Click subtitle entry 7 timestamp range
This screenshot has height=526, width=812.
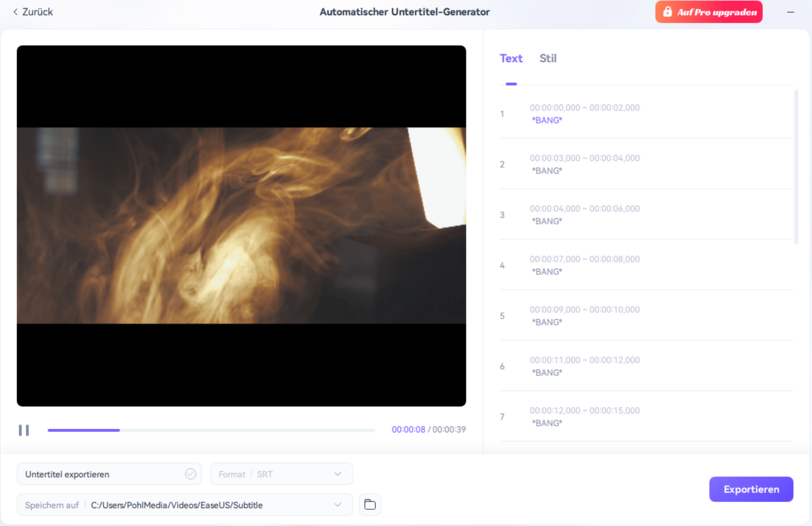point(584,411)
